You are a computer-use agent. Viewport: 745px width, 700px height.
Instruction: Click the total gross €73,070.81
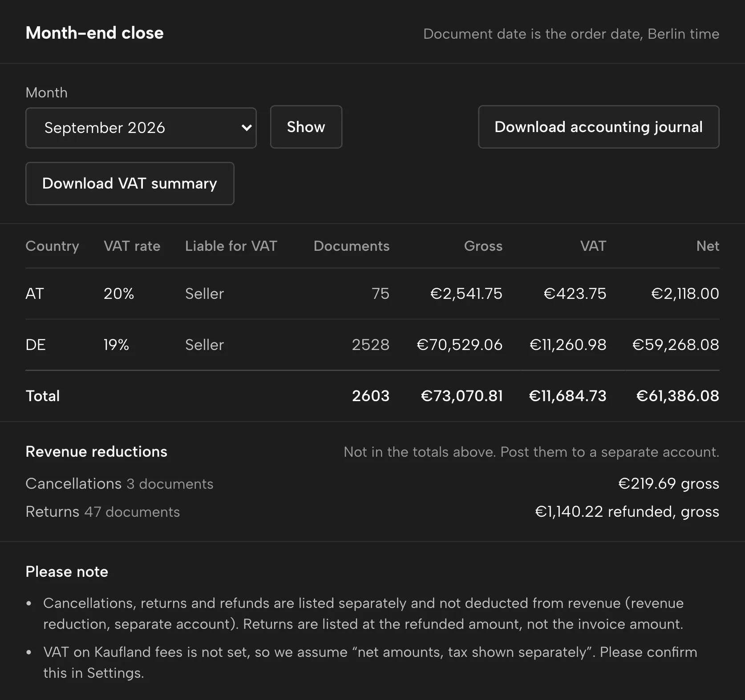coord(462,396)
